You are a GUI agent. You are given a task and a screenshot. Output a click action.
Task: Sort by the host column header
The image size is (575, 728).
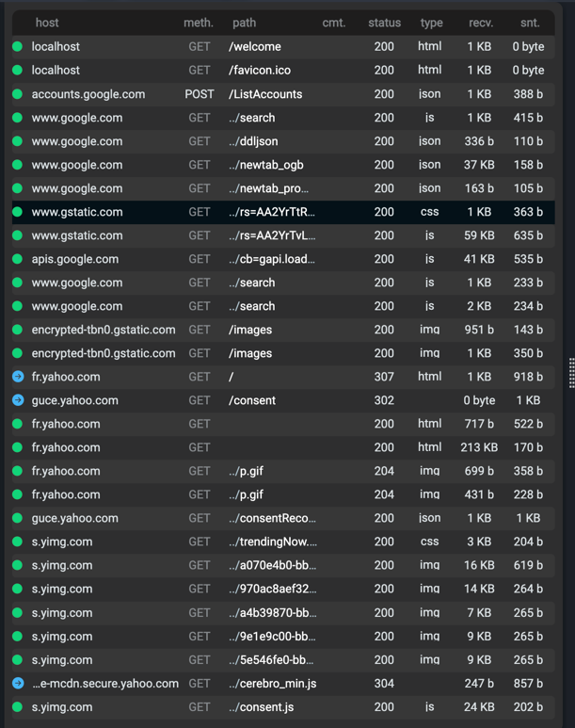(x=47, y=23)
